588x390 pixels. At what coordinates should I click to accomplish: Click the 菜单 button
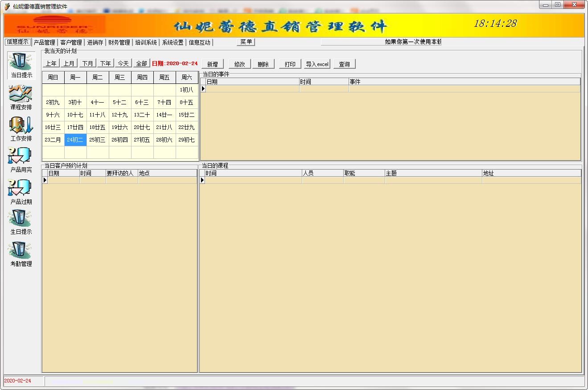tap(246, 42)
